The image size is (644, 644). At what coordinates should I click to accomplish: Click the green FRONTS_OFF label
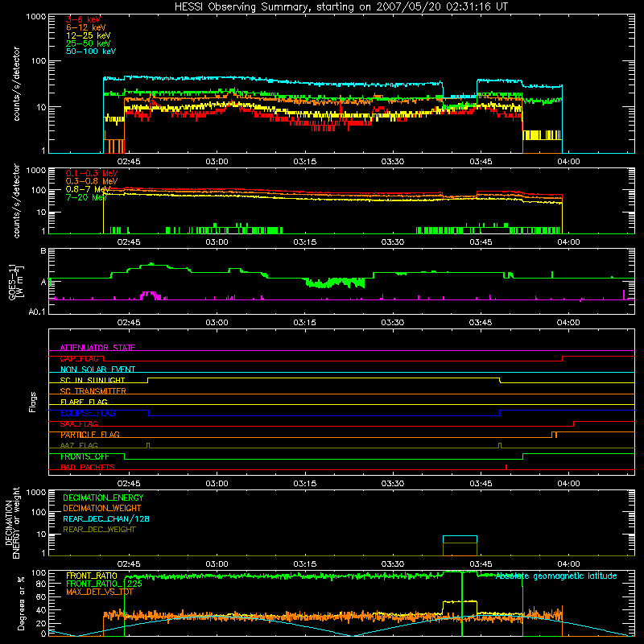click(85, 456)
